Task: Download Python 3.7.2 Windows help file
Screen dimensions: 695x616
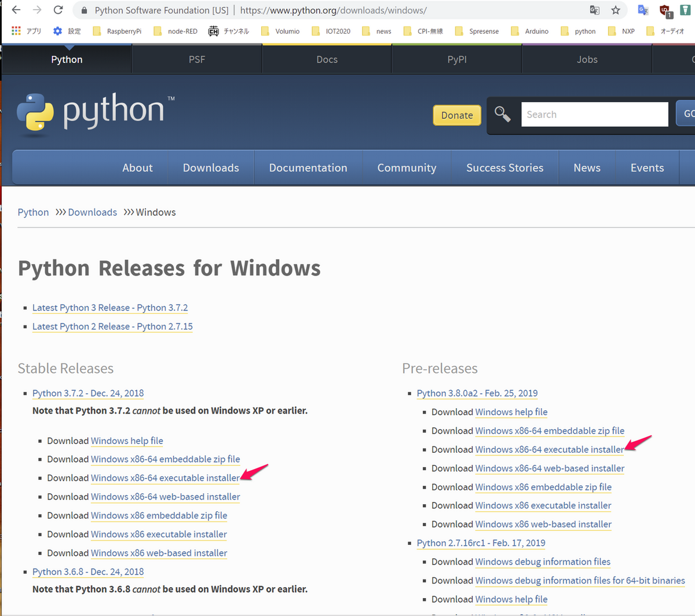Action: coord(127,441)
